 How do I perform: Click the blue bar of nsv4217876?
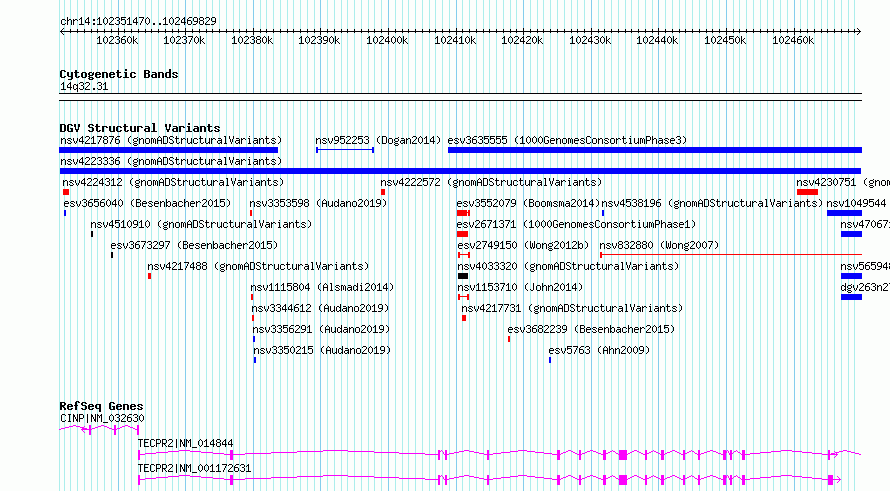169,150
